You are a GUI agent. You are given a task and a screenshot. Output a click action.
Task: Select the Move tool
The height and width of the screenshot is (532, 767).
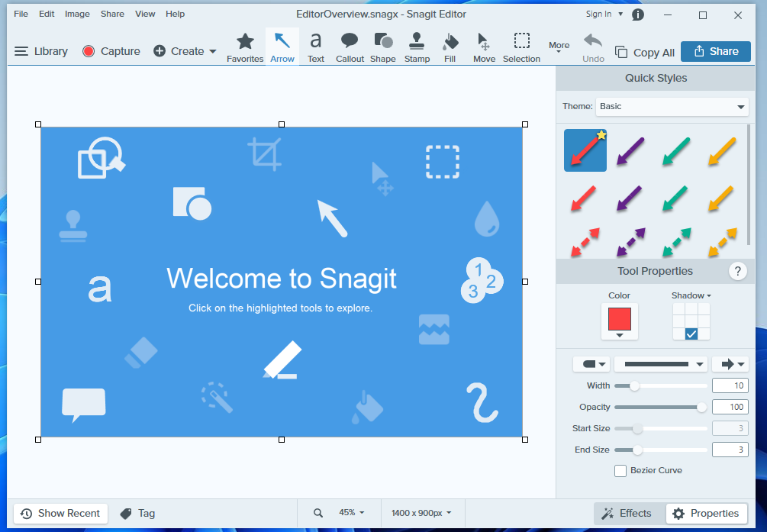484,47
